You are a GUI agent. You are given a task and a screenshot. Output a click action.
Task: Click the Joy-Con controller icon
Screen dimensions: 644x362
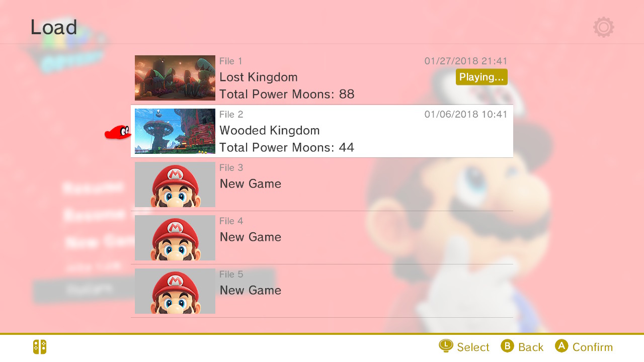(x=40, y=347)
